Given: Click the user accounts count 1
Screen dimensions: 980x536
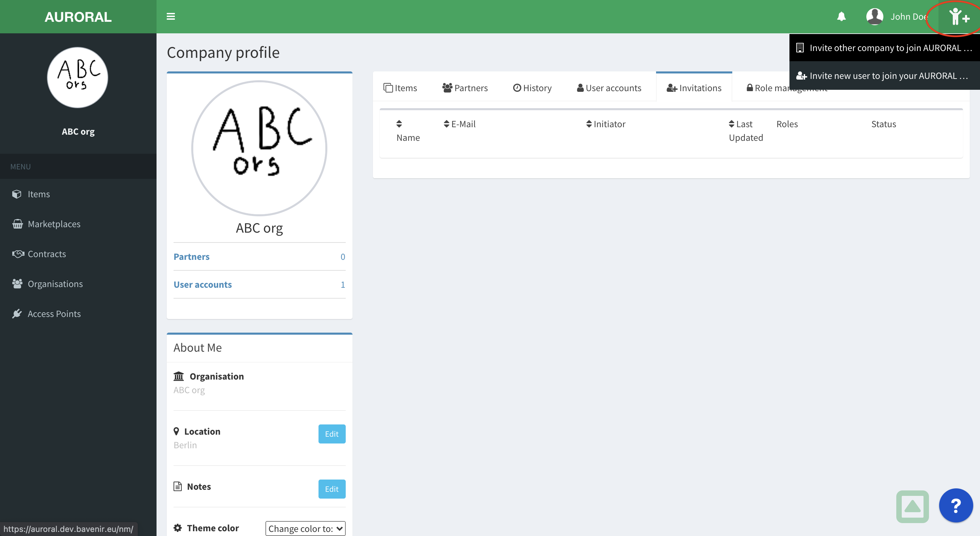Looking at the screenshot, I should coord(343,284).
